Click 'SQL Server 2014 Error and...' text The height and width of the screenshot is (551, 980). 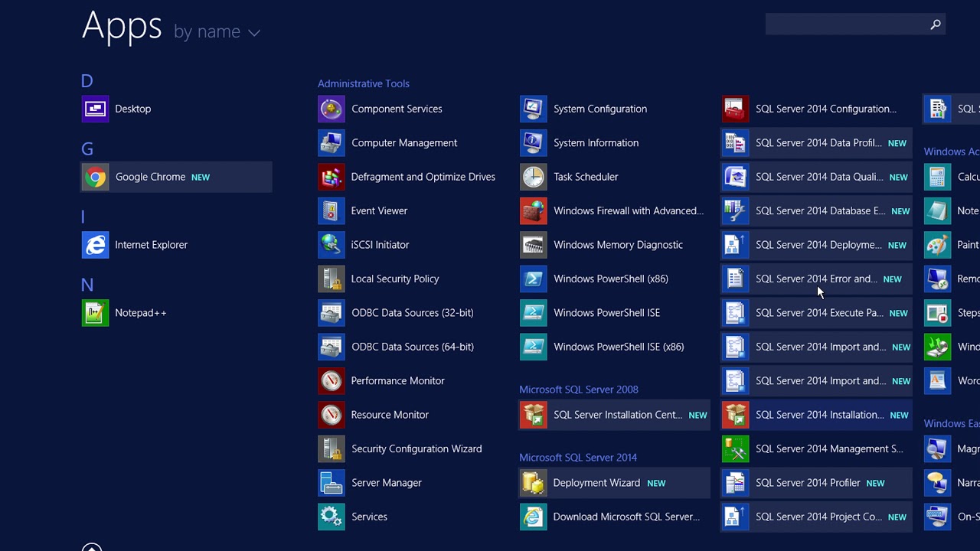pyautogui.click(x=816, y=279)
